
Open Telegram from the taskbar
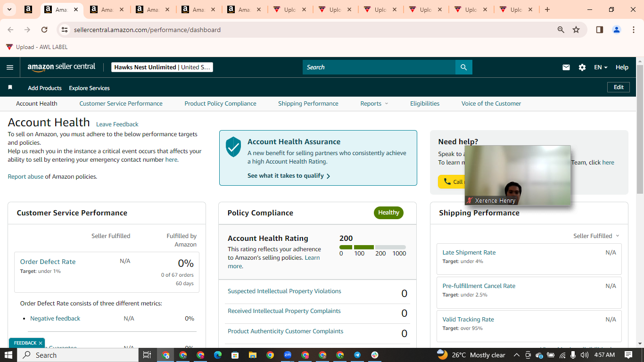click(x=357, y=355)
